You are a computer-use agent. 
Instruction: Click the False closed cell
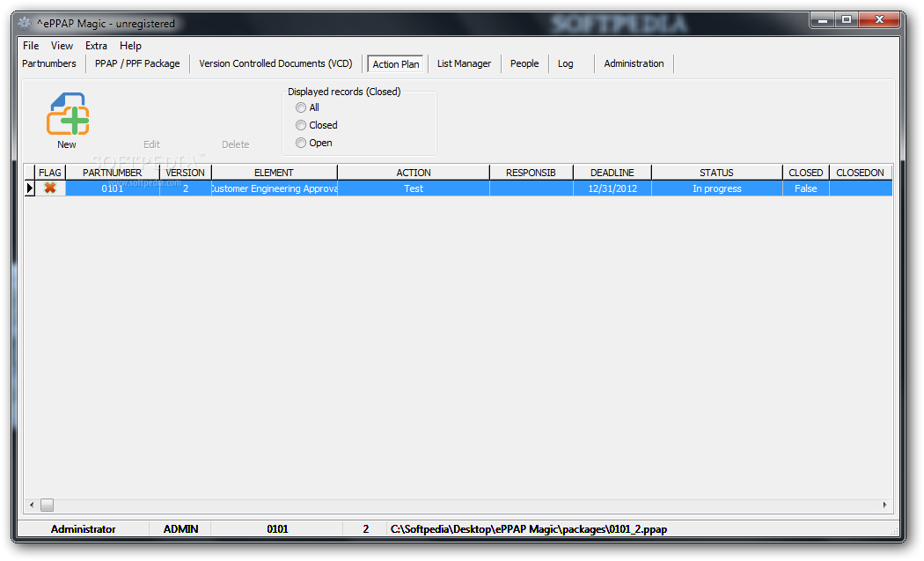pos(805,188)
